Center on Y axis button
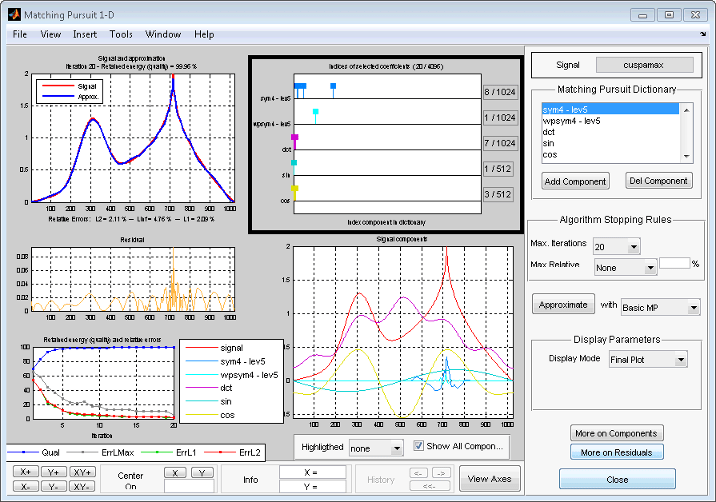716x502 pixels. click(203, 472)
